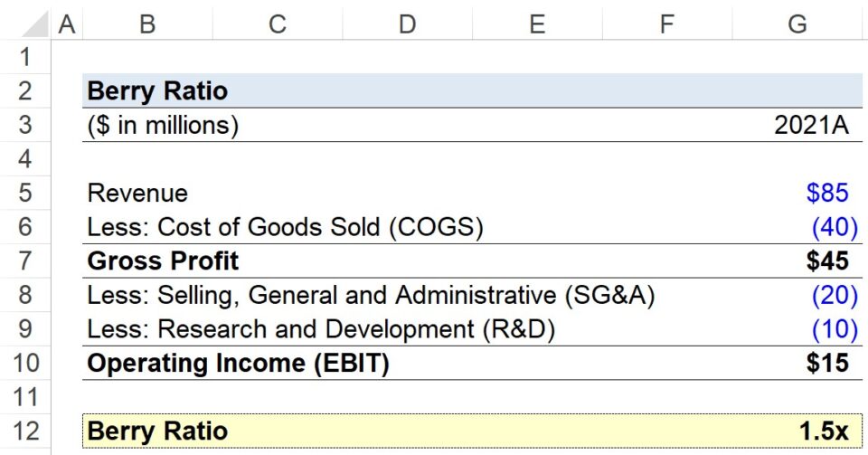Click row 12 header
This screenshot has height=455, width=868.
[x=24, y=431]
